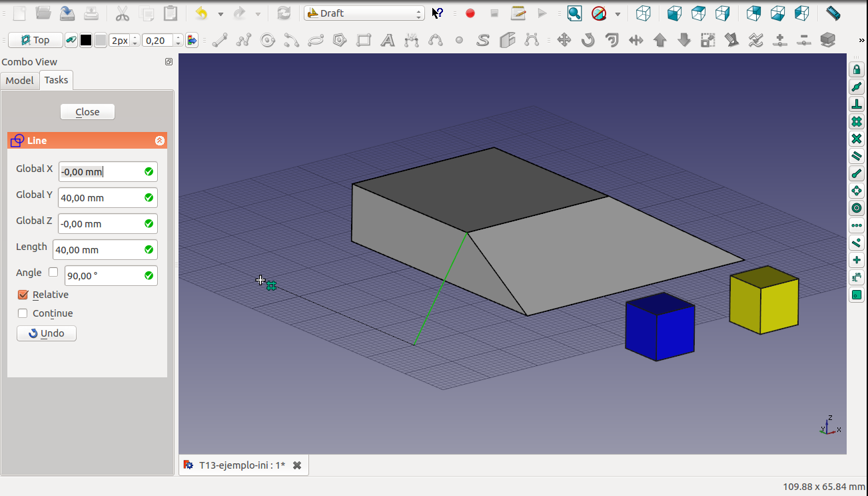Check the Angle lock checkbox
Screen dimensions: 868x496
point(53,272)
